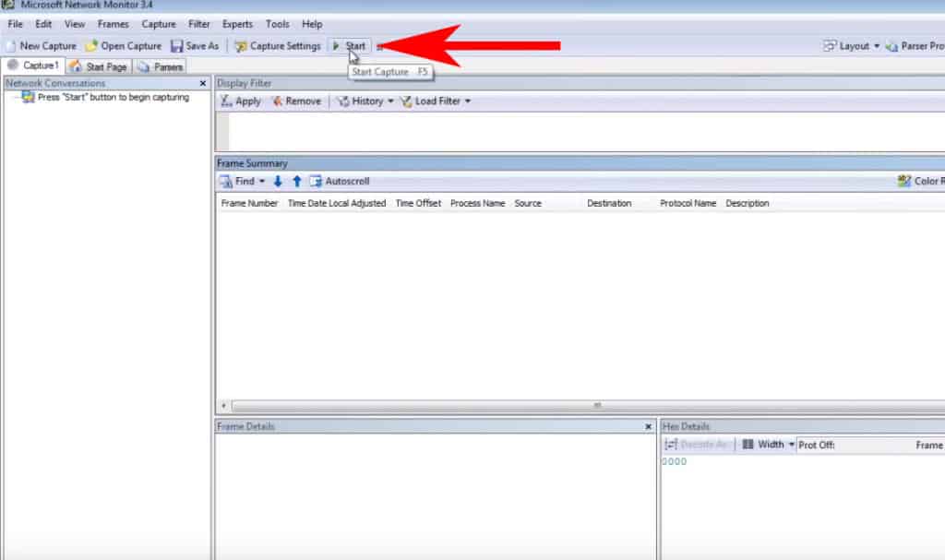The image size is (945, 560).
Task: Switch to the Capture1 tab
Action: click(33, 66)
